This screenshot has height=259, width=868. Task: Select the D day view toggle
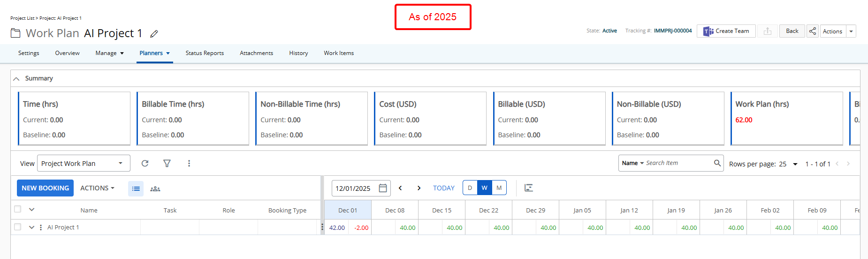click(470, 188)
